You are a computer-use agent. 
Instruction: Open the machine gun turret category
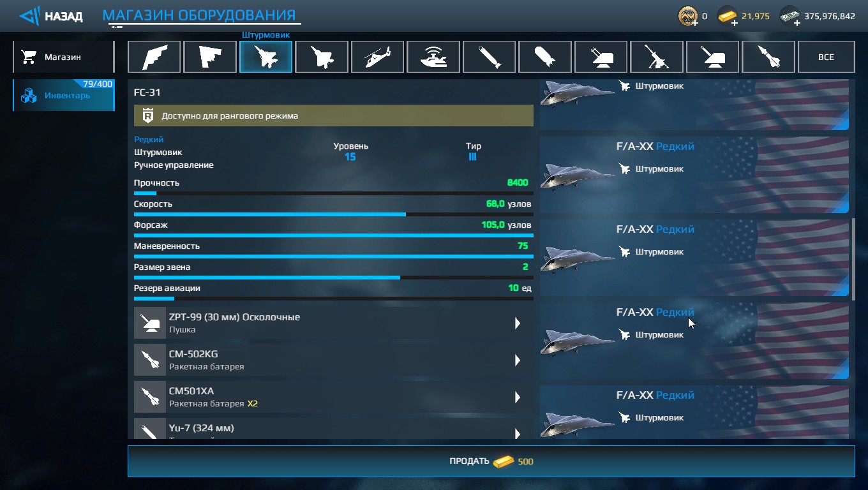[x=657, y=57]
